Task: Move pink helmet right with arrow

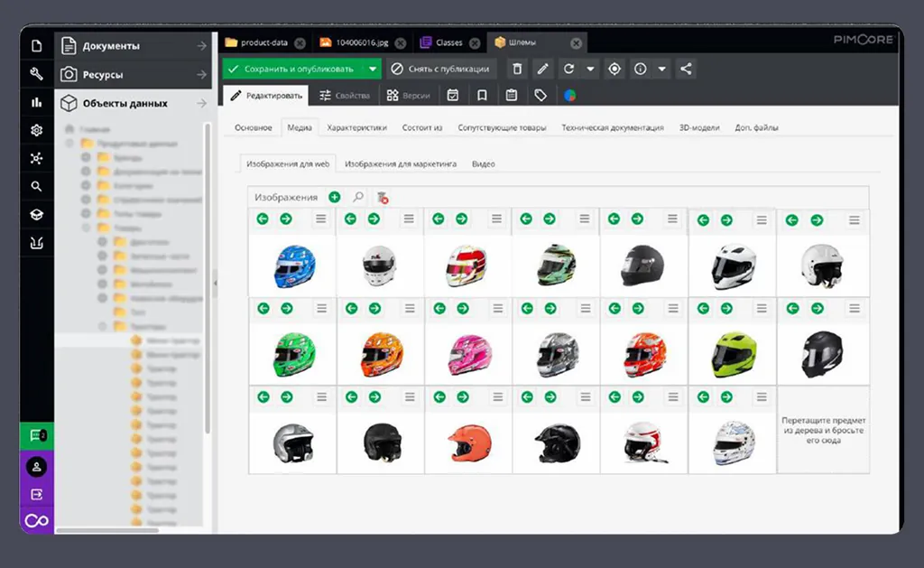Action: [463, 309]
